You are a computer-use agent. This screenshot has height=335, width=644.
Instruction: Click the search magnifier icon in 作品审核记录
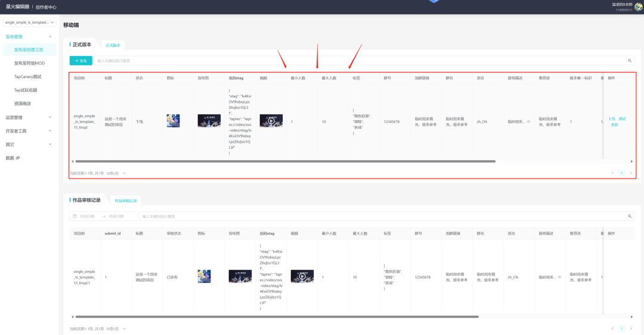point(630,216)
